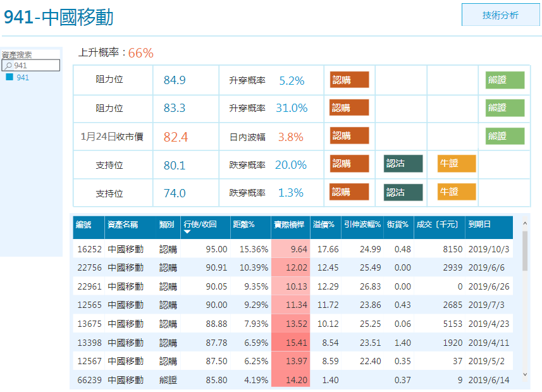Toggle the blue 941 checkbox square
542x392 pixels.
[9, 77]
